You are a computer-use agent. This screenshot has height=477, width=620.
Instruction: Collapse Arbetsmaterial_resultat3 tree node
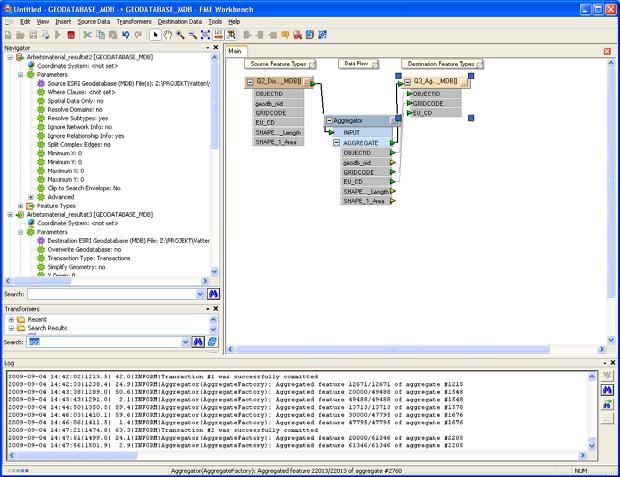(x=10, y=215)
